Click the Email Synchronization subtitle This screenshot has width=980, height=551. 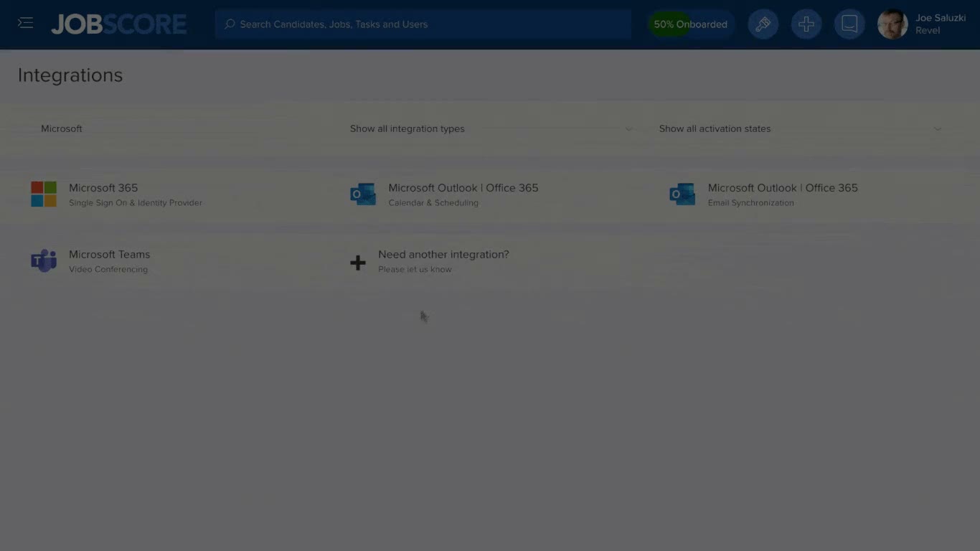pyautogui.click(x=751, y=203)
